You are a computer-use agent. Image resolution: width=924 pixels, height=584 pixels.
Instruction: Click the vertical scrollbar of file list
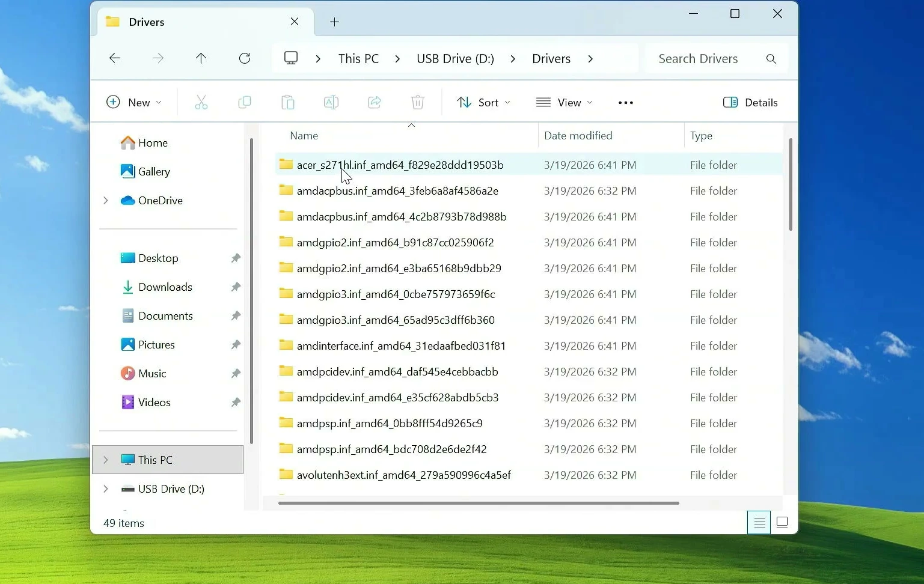point(791,184)
